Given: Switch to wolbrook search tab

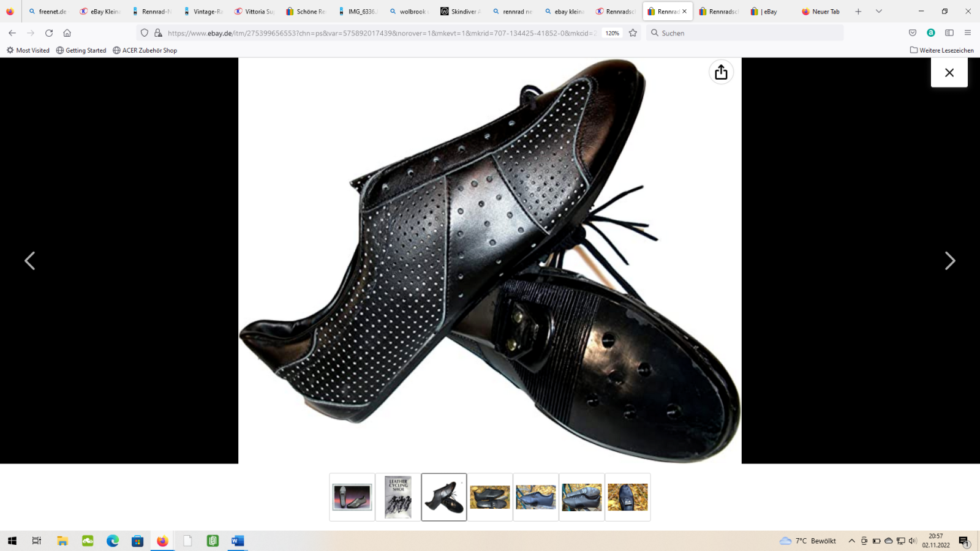Looking at the screenshot, I should (409, 12).
